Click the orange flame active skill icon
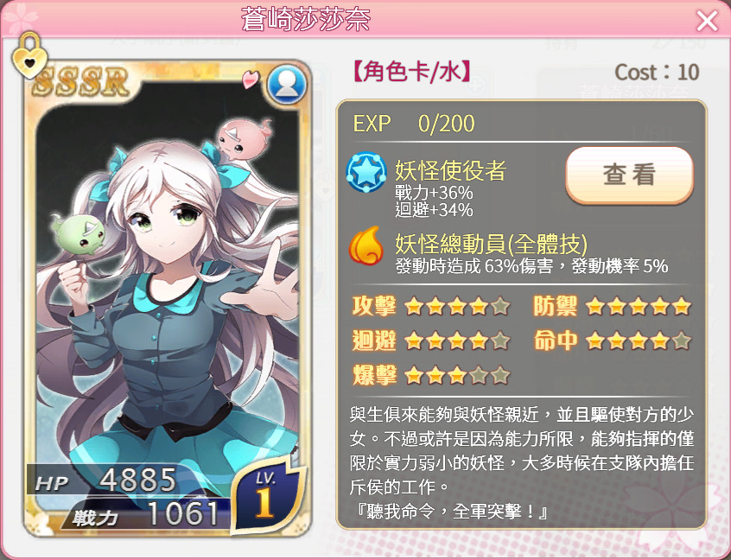This screenshot has height=560, width=731. (366, 245)
